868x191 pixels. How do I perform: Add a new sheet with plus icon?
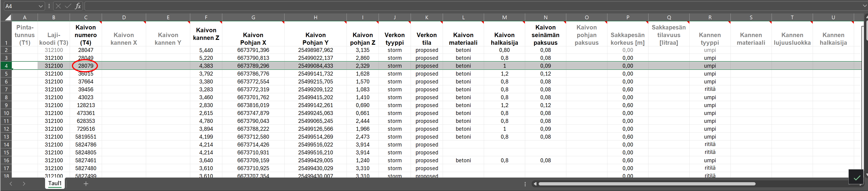click(x=86, y=184)
